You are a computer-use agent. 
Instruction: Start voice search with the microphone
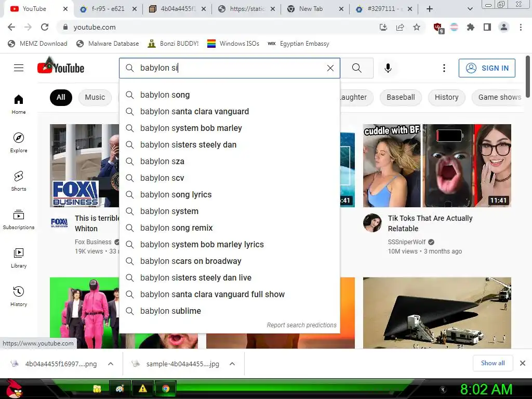[388, 68]
